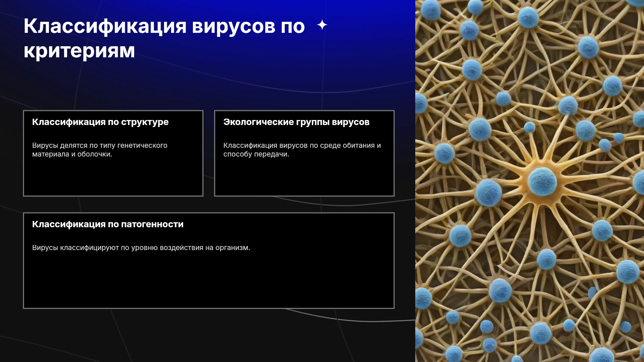Click the sparkle star icon beside title
The height and width of the screenshot is (362, 644).
(322, 25)
